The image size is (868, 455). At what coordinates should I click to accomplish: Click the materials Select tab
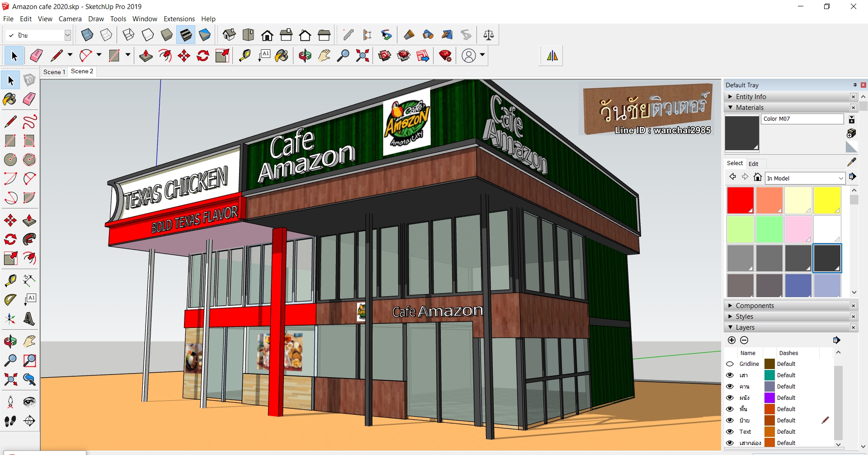[x=735, y=163]
